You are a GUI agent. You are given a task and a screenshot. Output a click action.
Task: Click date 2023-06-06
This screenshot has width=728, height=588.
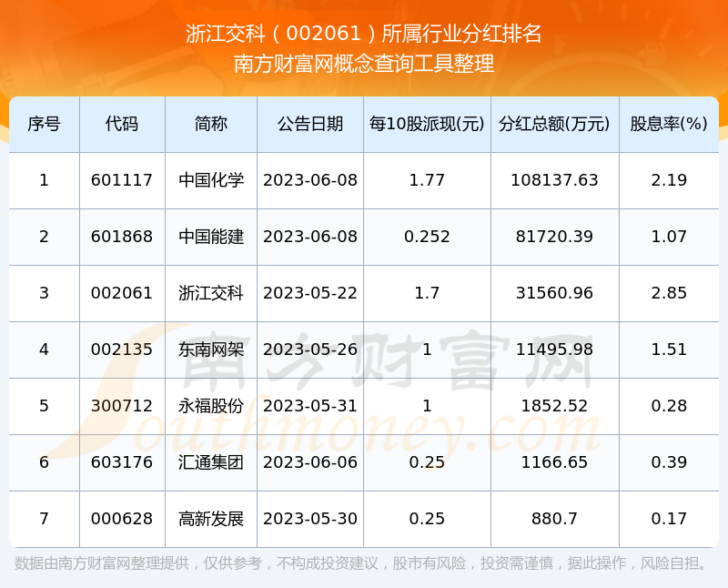[x=310, y=462]
